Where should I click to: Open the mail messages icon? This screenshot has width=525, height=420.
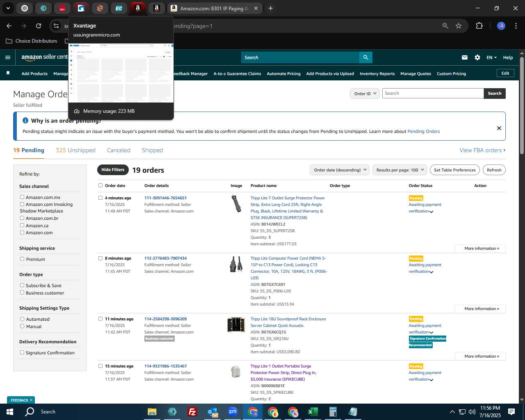(465, 57)
